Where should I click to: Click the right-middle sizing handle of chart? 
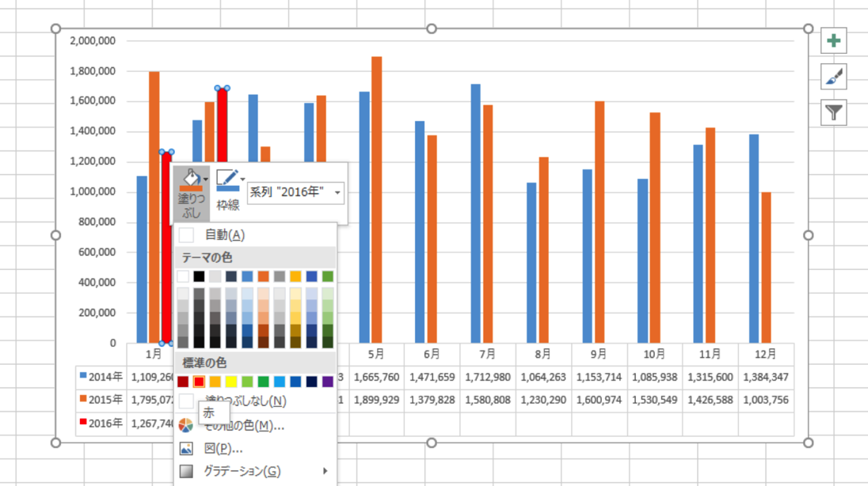click(x=809, y=235)
